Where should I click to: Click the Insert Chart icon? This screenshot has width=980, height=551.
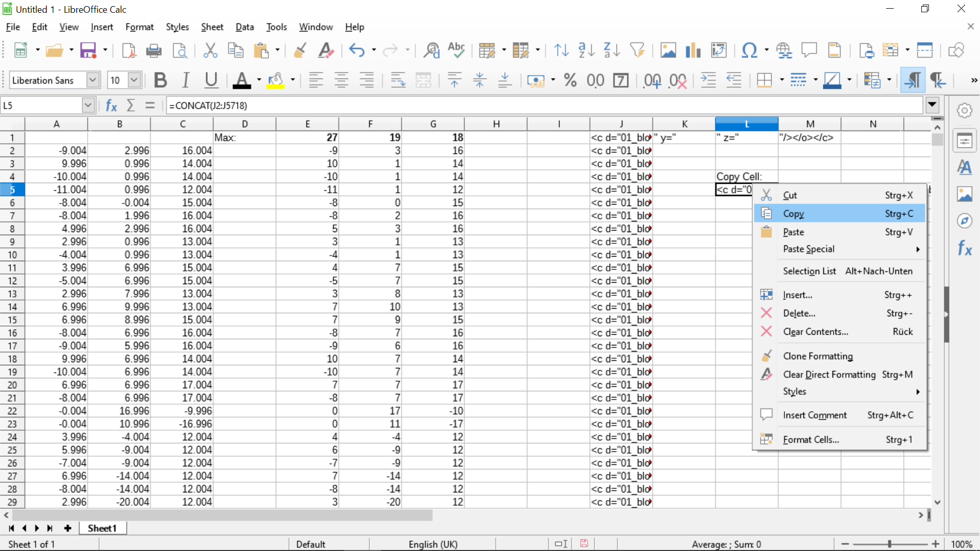(x=693, y=50)
